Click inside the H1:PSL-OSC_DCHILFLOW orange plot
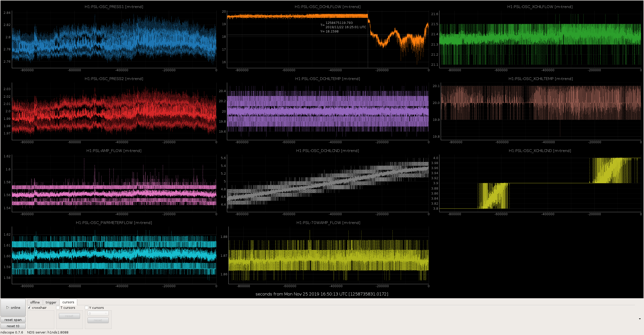Viewport: 644px width, 335px height. point(328,39)
